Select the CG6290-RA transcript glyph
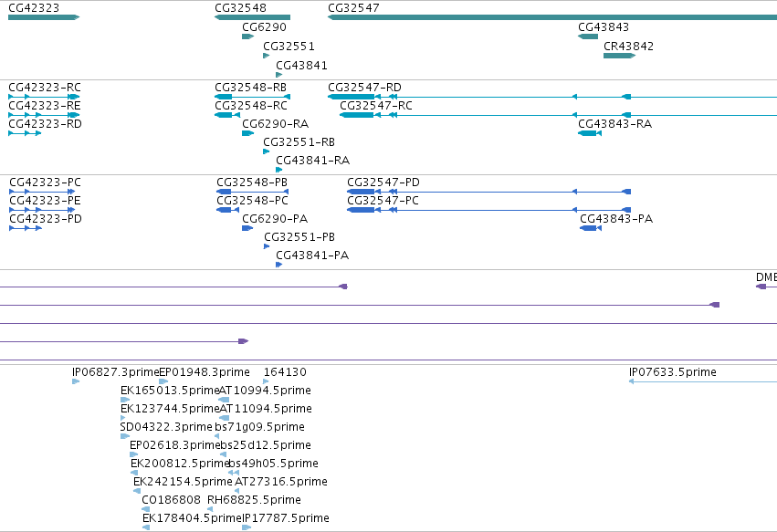The width and height of the screenshot is (777, 532). (247, 133)
